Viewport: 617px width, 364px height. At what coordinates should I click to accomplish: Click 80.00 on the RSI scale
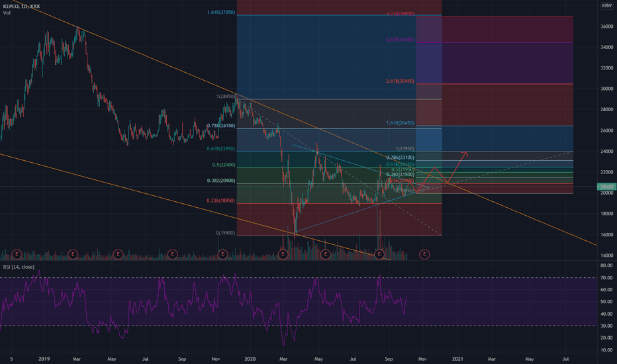tap(607, 265)
